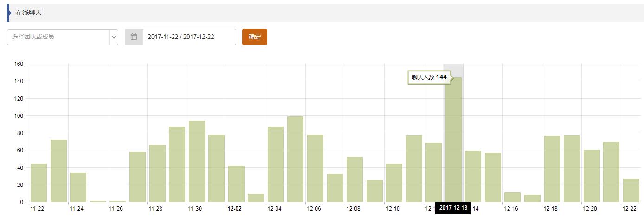Open the 选择团队或成员 dropdown

pos(58,37)
